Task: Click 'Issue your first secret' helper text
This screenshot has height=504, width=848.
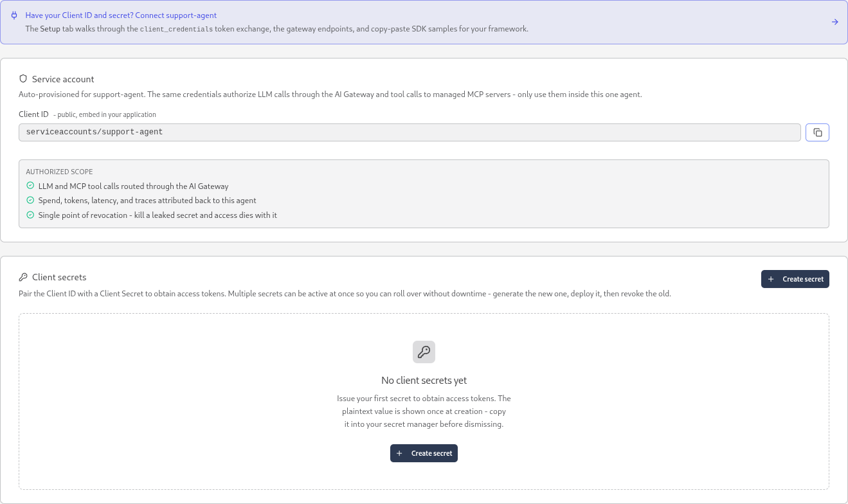Action: pos(424,411)
